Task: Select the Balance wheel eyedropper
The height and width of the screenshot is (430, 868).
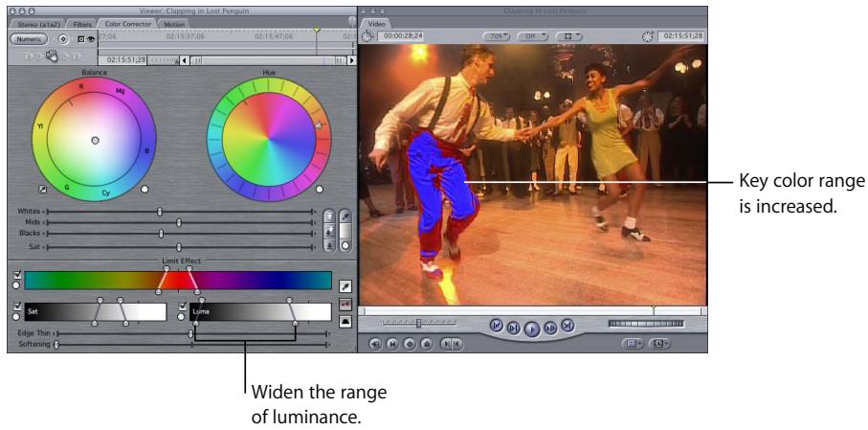Action: pos(43,190)
